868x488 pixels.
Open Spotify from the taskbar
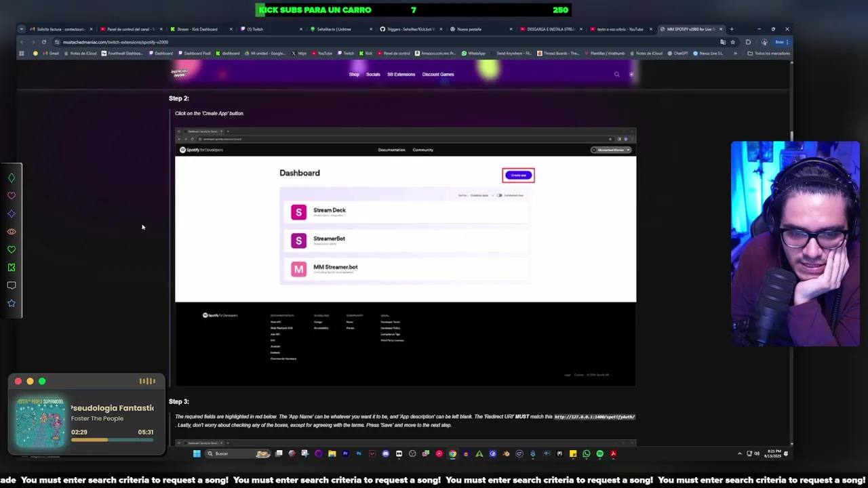point(600,453)
